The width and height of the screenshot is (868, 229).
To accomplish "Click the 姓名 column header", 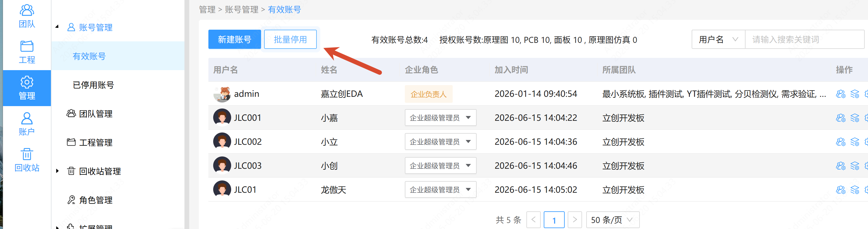I will 329,70.
